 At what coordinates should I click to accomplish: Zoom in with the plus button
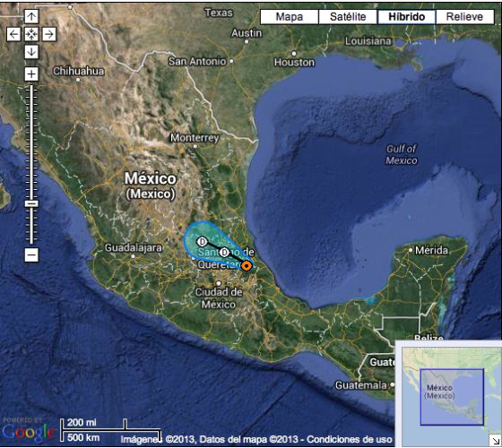tap(31, 74)
